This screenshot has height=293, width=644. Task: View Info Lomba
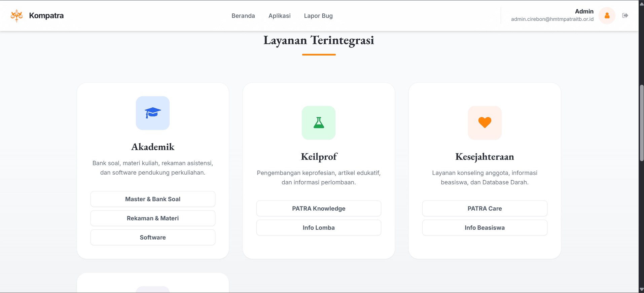pos(319,228)
